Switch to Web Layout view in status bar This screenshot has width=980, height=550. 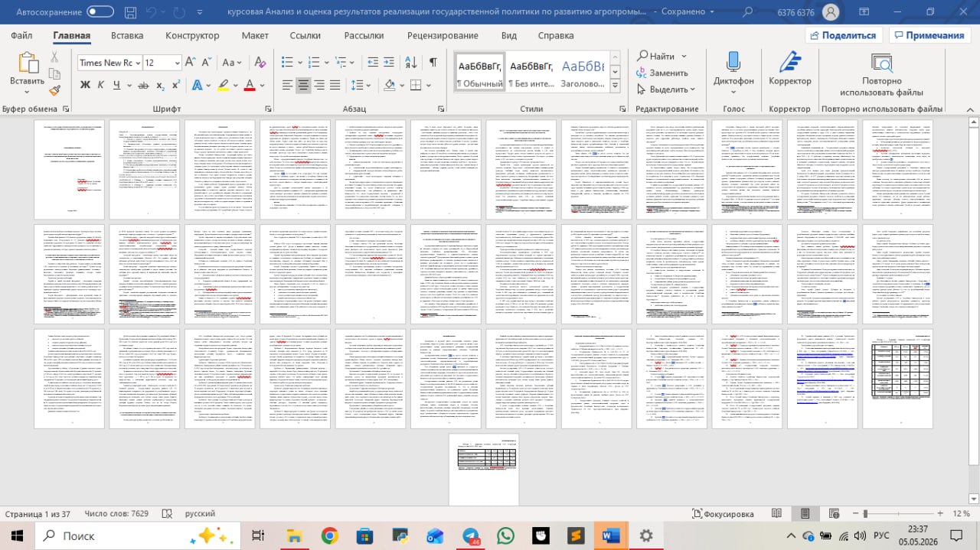pos(833,513)
